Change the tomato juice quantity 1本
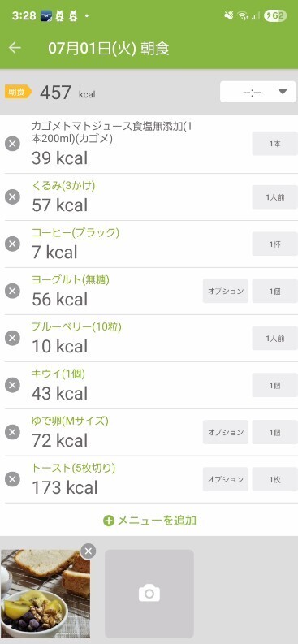Screen dimensions: 298x644 pyautogui.click(x=274, y=144)
